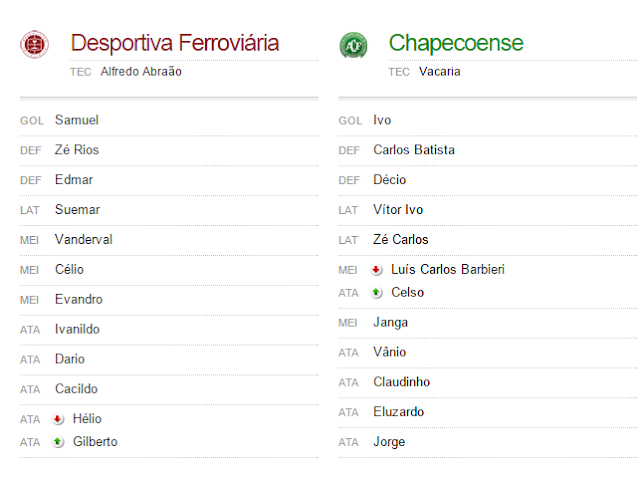This screenshot has height=481, width=640.
Task: Select coach Vacaria
Action: 440,71
